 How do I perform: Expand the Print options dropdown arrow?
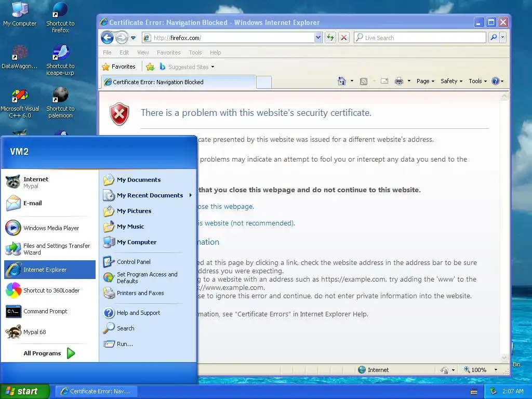coord(409,81)
